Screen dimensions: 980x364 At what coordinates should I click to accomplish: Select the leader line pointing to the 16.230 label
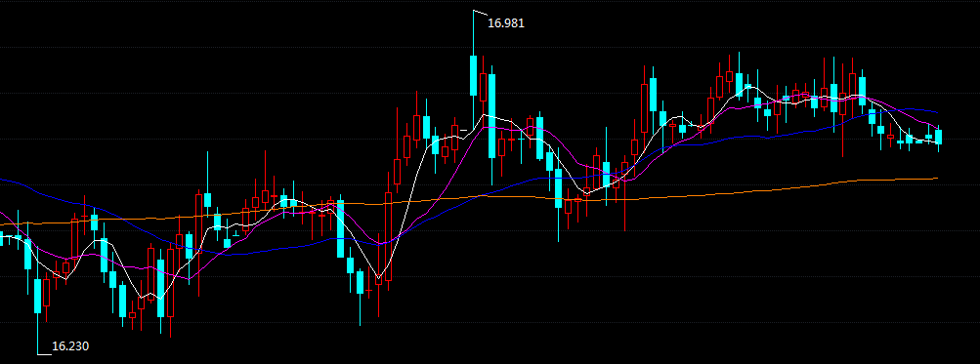pos(44,354)
